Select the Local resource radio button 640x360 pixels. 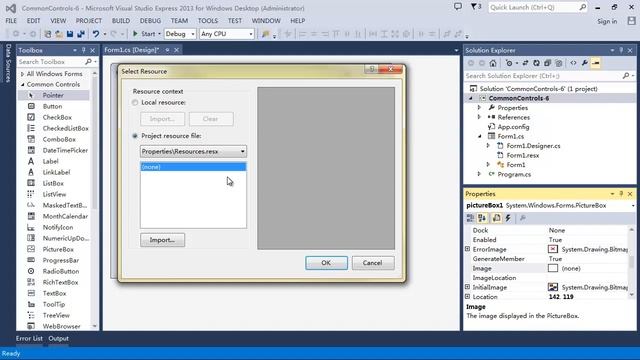click(x=135, y=102)
